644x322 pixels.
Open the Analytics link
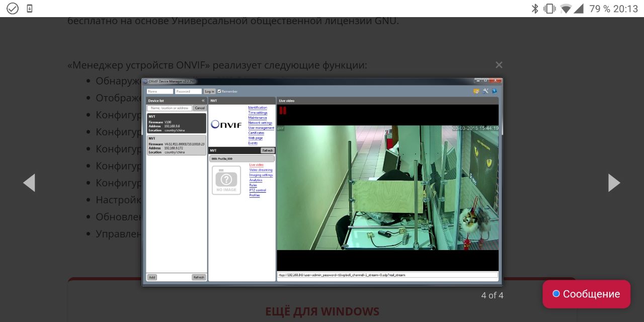[256, 180]
